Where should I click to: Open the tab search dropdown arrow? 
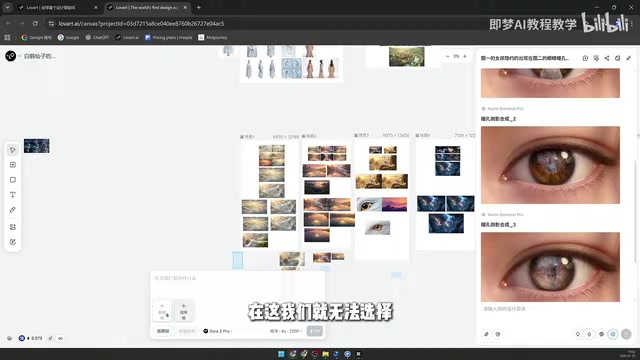pyautogui.click(x=7, y=7)
